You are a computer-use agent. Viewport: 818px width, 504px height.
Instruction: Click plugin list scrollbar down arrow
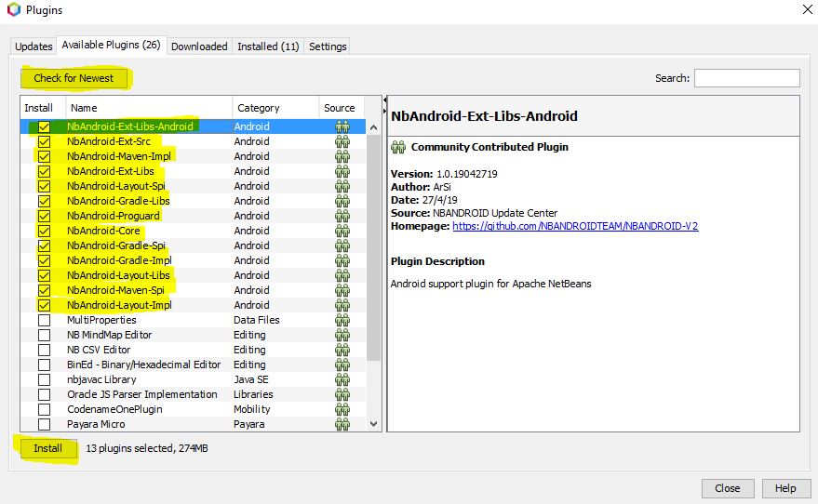[x=373, y=424]
